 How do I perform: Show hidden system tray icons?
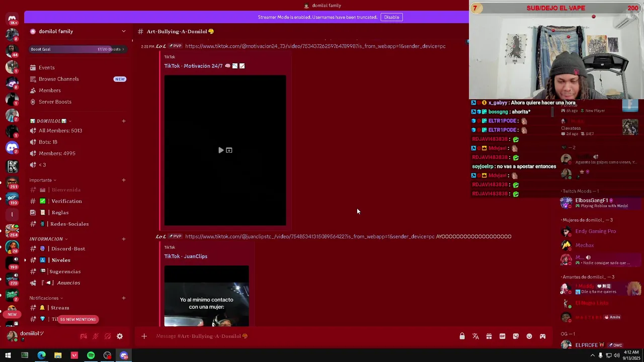click(x=594, y=356)
